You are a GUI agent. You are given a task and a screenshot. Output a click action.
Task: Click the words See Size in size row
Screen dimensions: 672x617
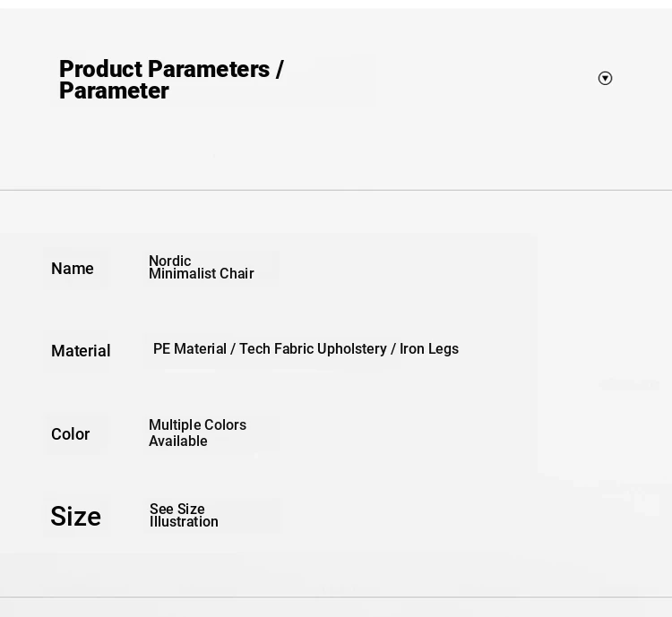click(177, 509)
